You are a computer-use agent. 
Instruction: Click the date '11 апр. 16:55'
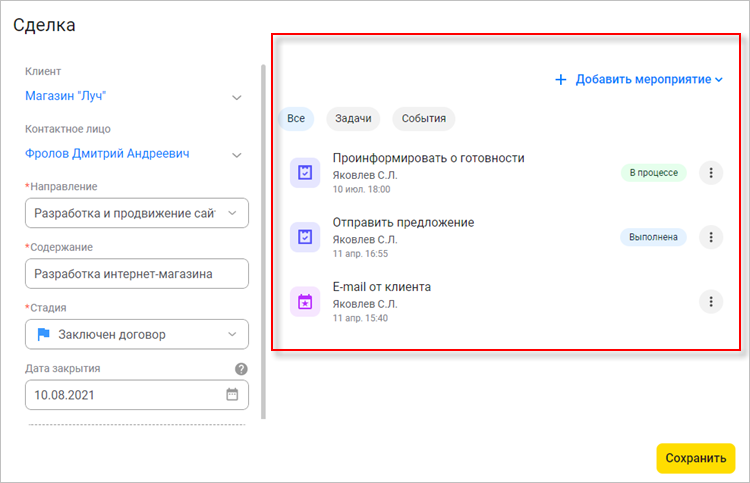360,254
